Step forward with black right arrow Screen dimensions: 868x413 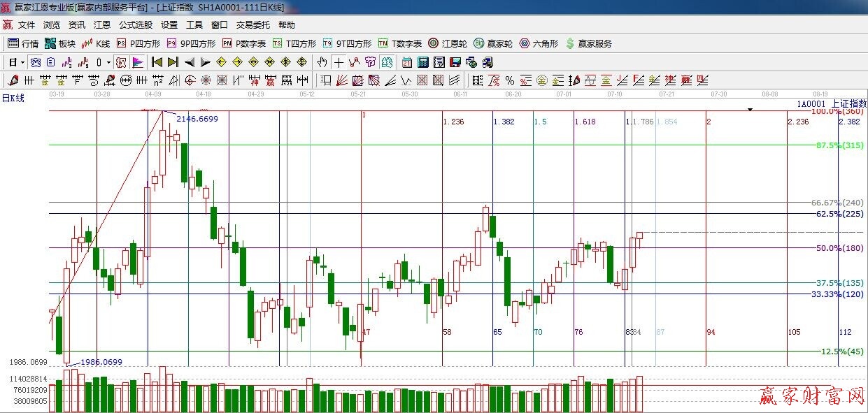point(205,62)
